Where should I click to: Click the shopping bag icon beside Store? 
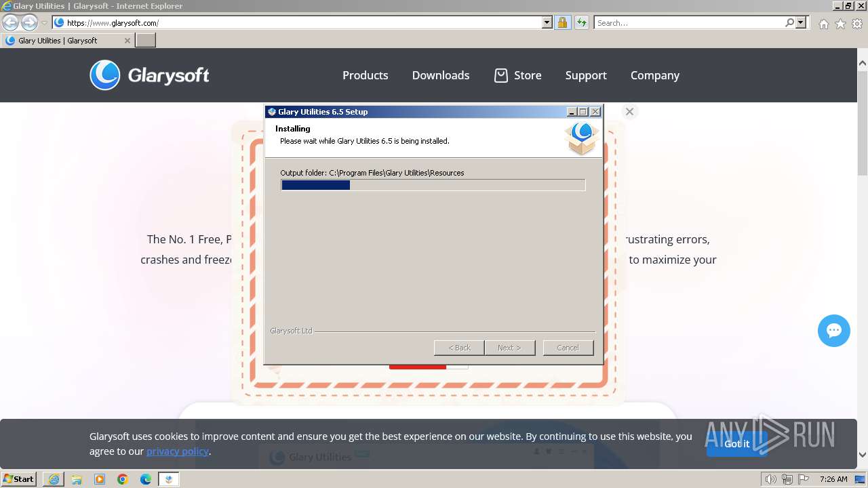[500, 75]
